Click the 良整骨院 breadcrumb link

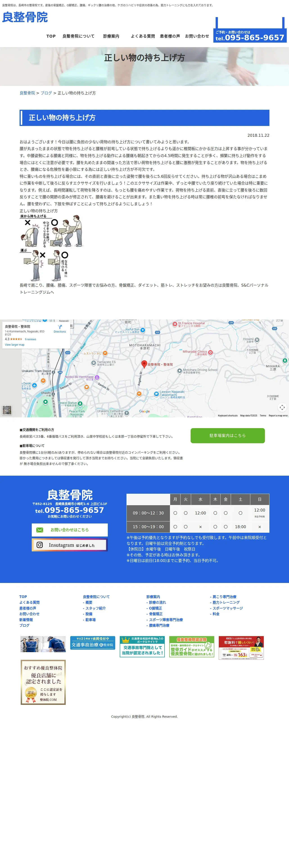[x=27, y=93]
